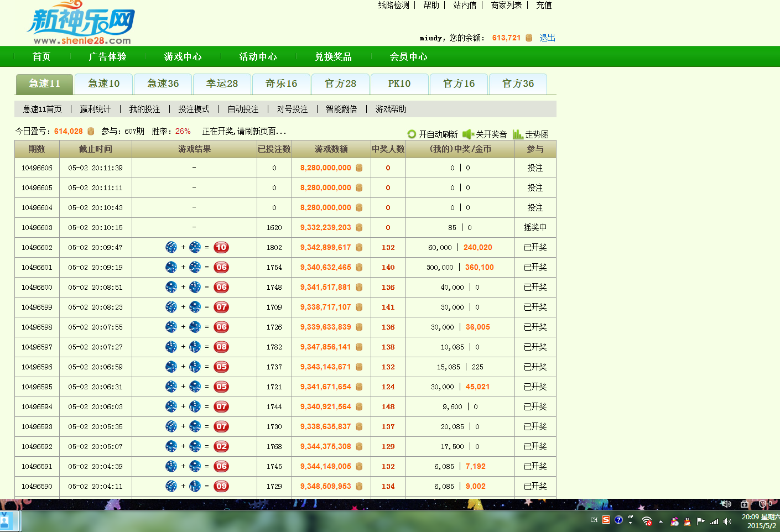The image size is (780, 532).
Task: Click the auto-refresh circular arrow icon
Action: click(x=412, y=134)
